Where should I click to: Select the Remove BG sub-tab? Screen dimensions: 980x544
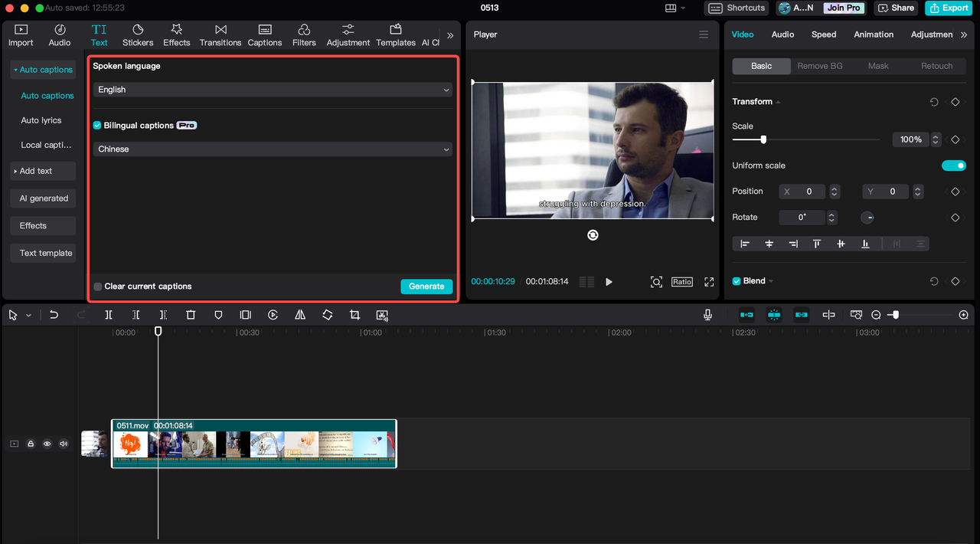click(x=820, y=66)
